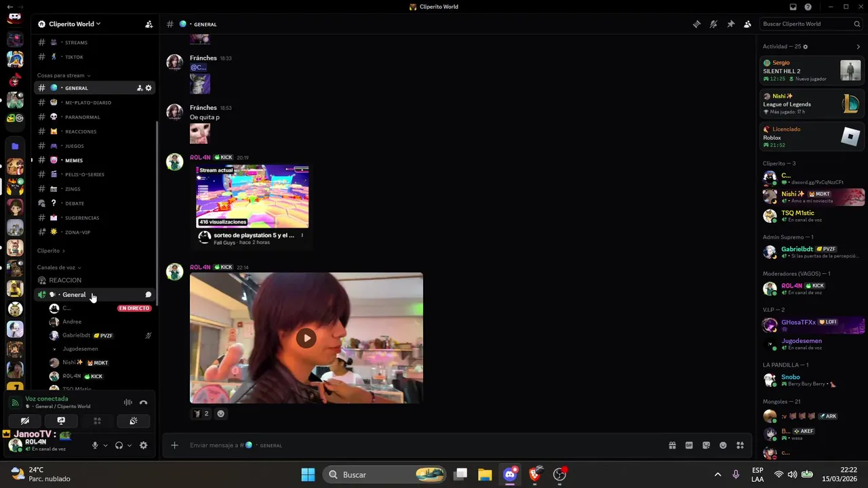Toggle channel notification mute bell icon
Screen dimensions: 868x488
[x=713, y=24]
